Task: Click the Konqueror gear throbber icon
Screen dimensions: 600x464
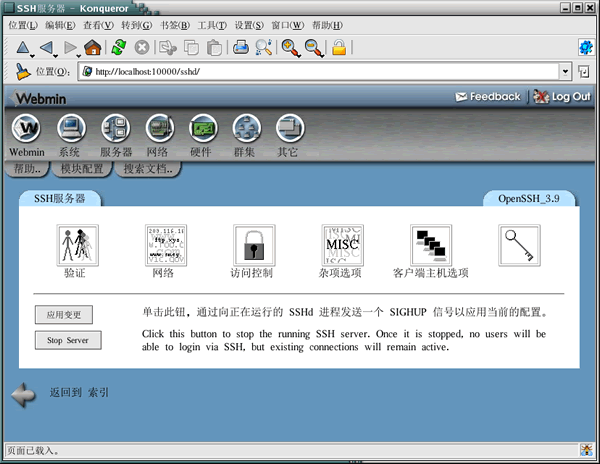Action: [x=586, y=48]
